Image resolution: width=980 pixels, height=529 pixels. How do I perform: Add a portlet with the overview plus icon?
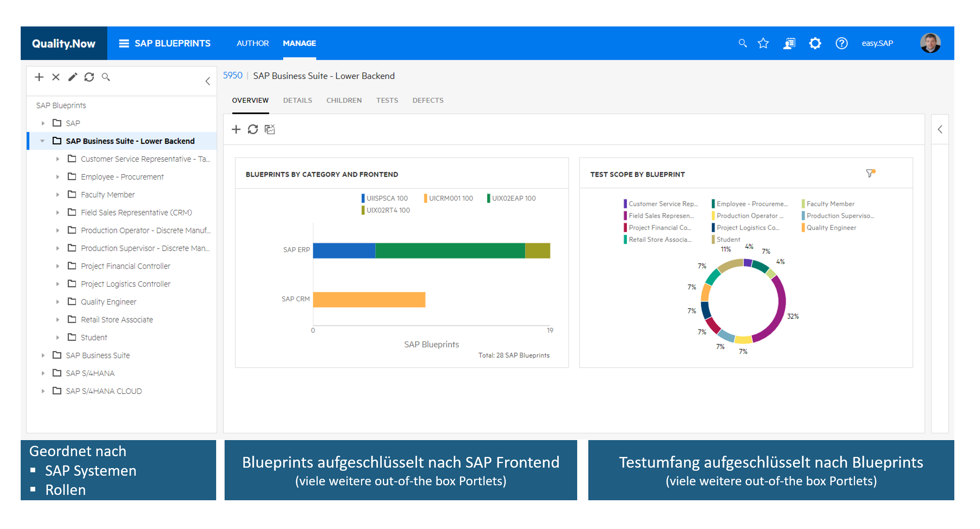pyautogui.click(x=236, y=129)
